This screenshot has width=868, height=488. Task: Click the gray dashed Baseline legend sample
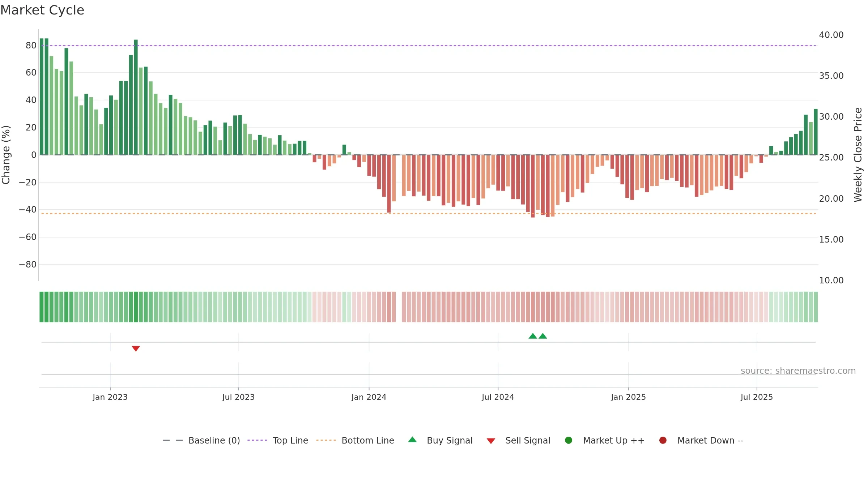(x=173, y=440)
